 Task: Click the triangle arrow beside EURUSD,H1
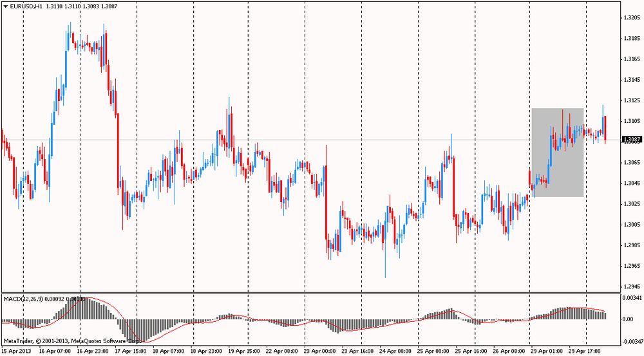tap(5, 5)
